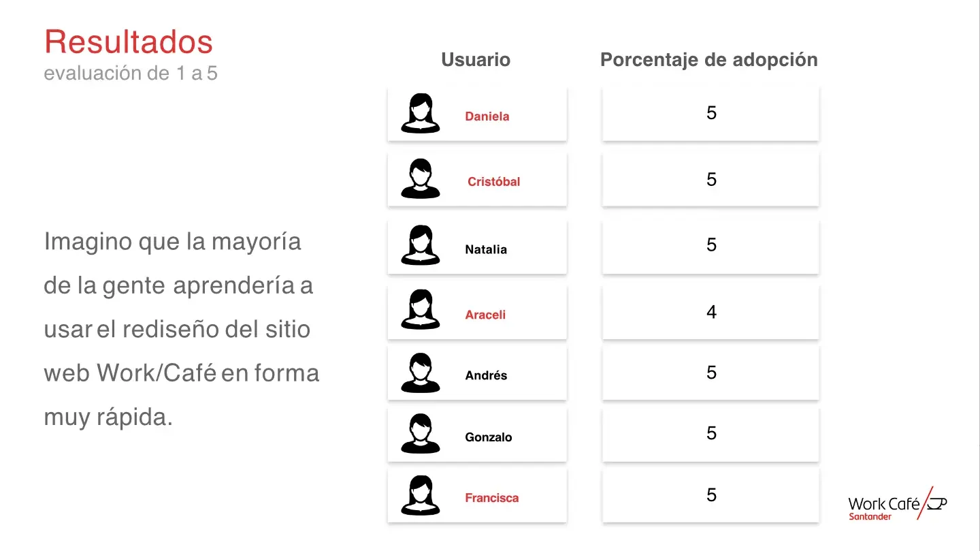Click the Natalia name text
Screen dimensions: 980x551
point(486,249)
